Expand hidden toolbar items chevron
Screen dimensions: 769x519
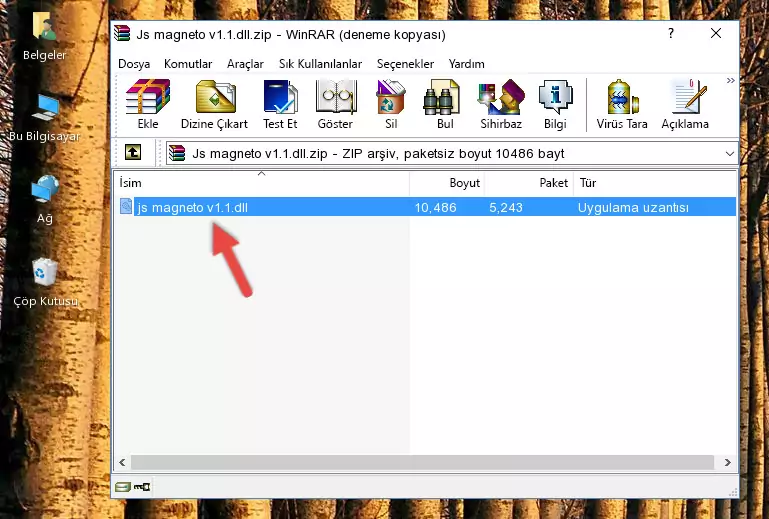coord(730,80)
